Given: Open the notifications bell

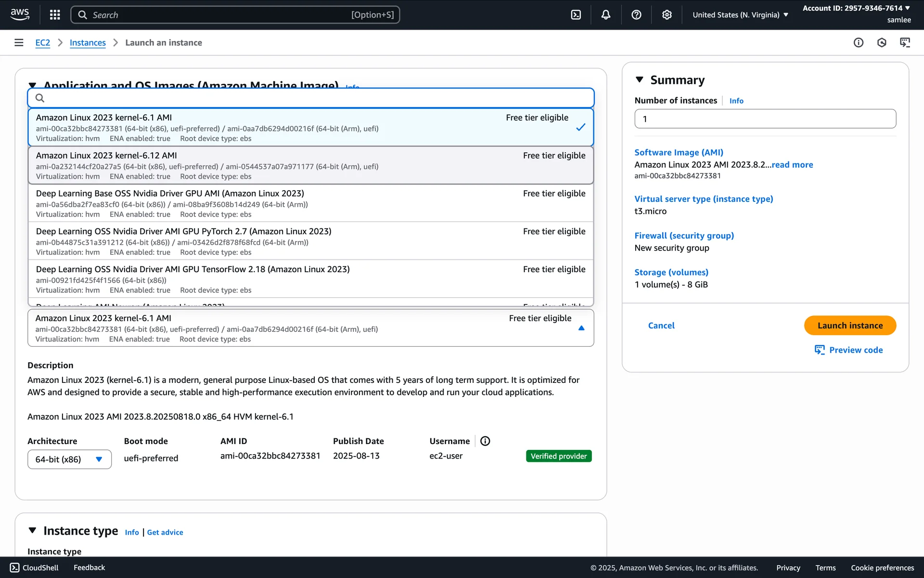Looking at the screenshot, I should 606,15.
